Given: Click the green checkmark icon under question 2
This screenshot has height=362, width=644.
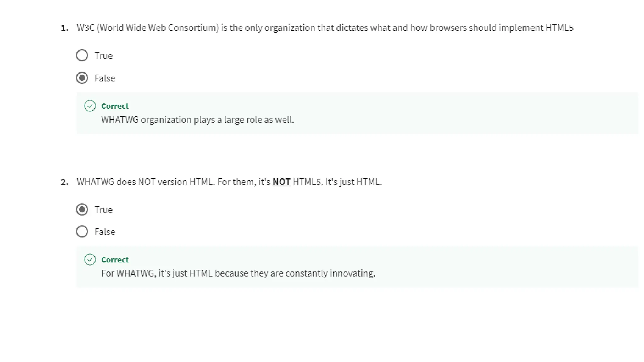Looking at the screenshot, I should tap(90, 260).
